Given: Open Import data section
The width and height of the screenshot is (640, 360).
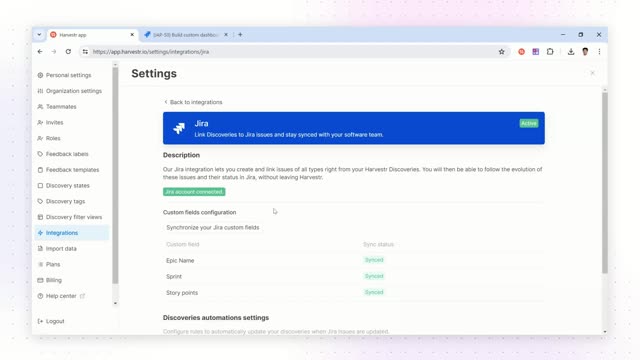Looking at the screenshot, I should coord(57,249).
